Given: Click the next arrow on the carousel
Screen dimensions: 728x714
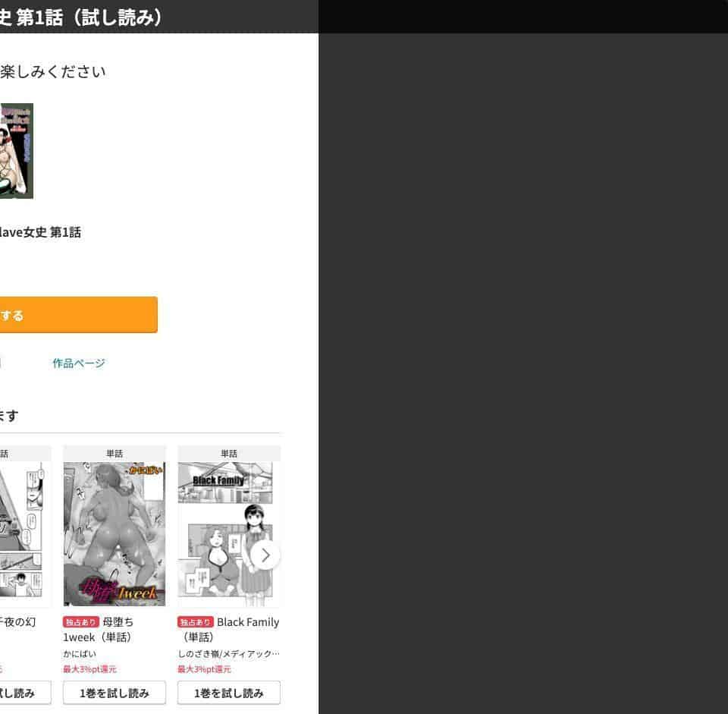Looking at the screenshot, I should [265, 555].
